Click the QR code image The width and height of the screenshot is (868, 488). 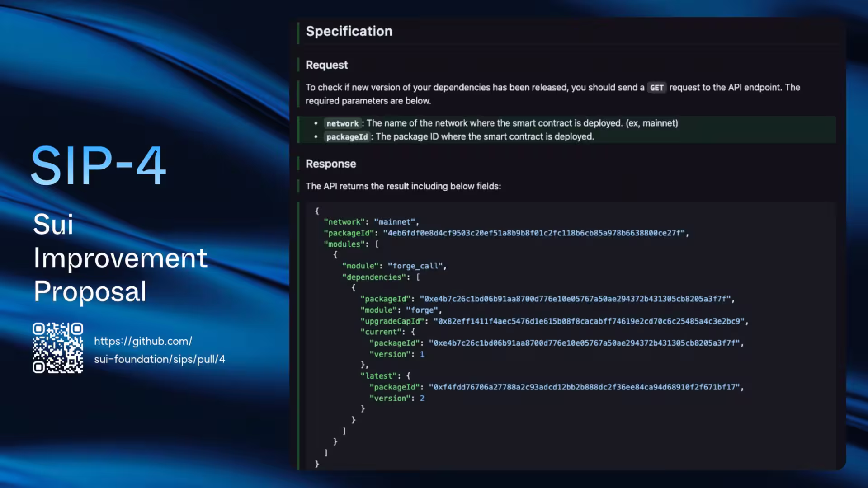click(x=58, y=347)
